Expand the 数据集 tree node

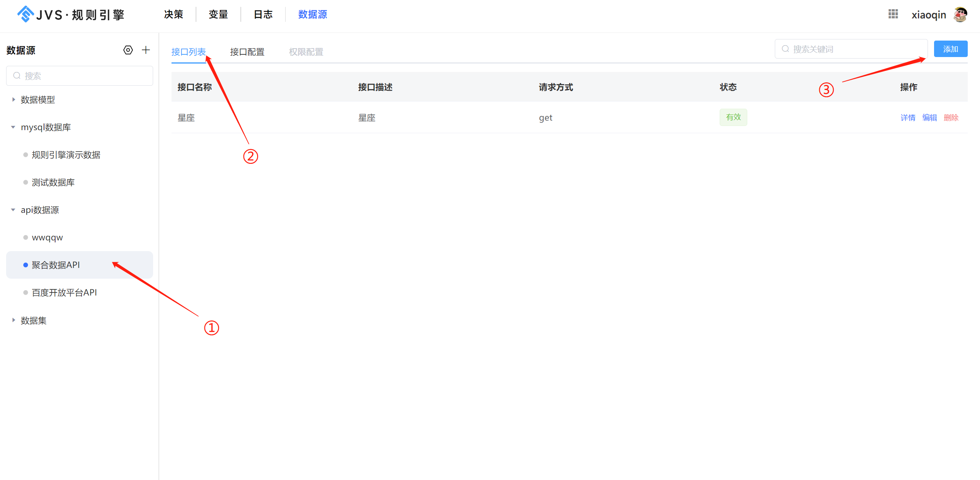[13, 320]
